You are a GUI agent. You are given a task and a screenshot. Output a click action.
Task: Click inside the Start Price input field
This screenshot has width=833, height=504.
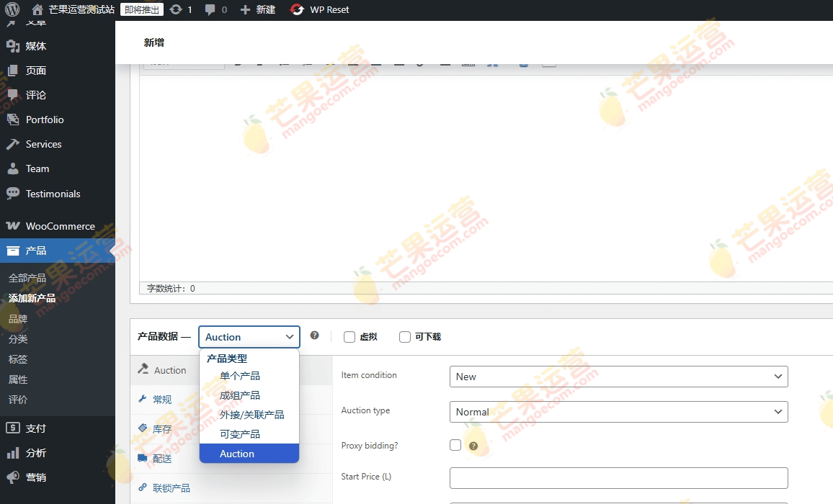pyautogui.click(x=618, y=478)
